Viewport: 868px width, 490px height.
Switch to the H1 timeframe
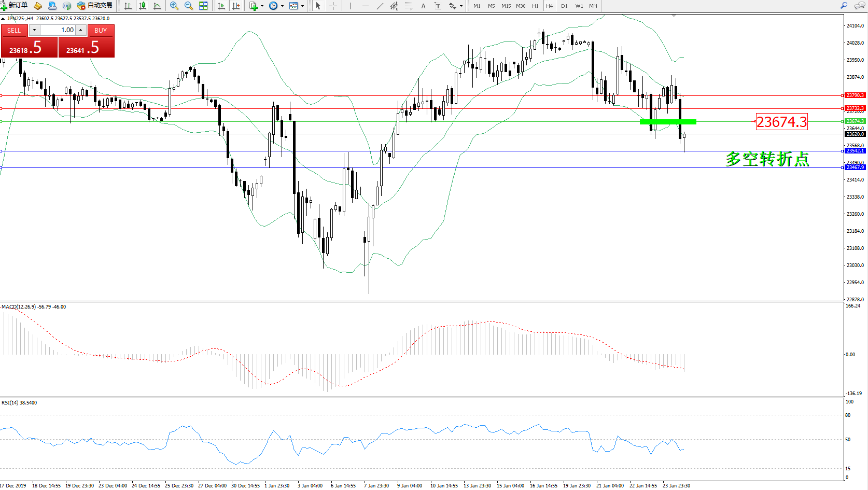tap(535, 6)
